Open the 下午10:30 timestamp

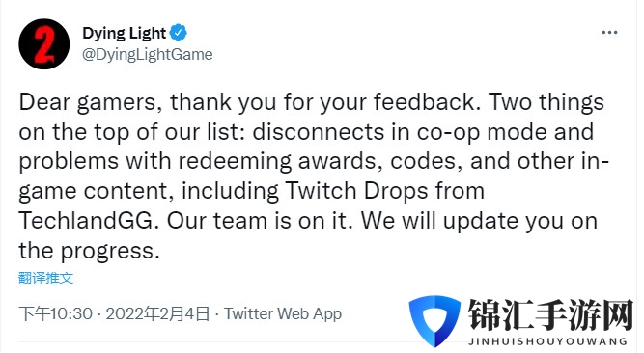pos(55,314)
